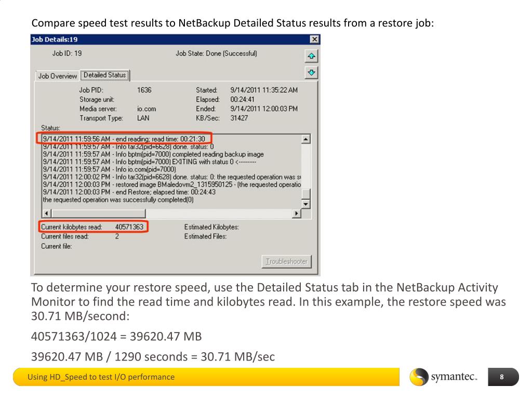Click horizontal scroll left arrow in status log
The width and height of the screenshot is (532, 399).
pos(46,214)
